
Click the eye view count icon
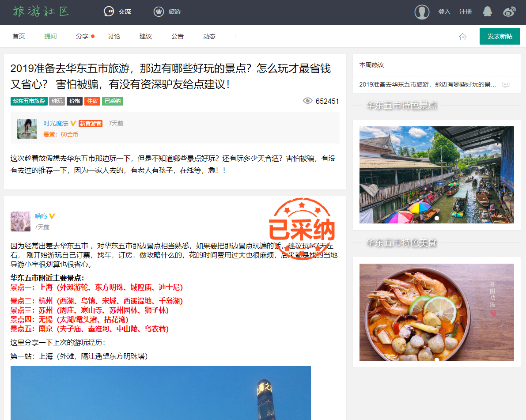[x=307, y=101]
